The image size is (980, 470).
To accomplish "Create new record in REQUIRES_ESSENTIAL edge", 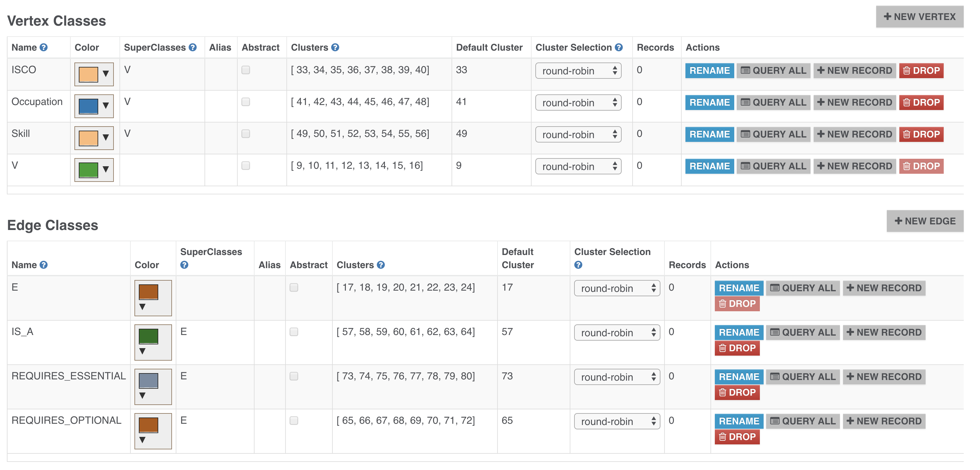I will 884,377.
